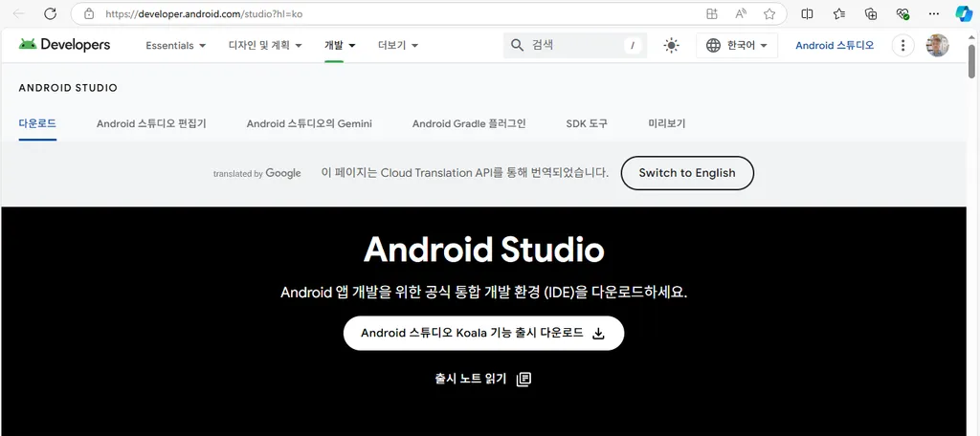Open browser essentials heart icon
The width and height of the screenshot is (980, 436).
(902, 13)
